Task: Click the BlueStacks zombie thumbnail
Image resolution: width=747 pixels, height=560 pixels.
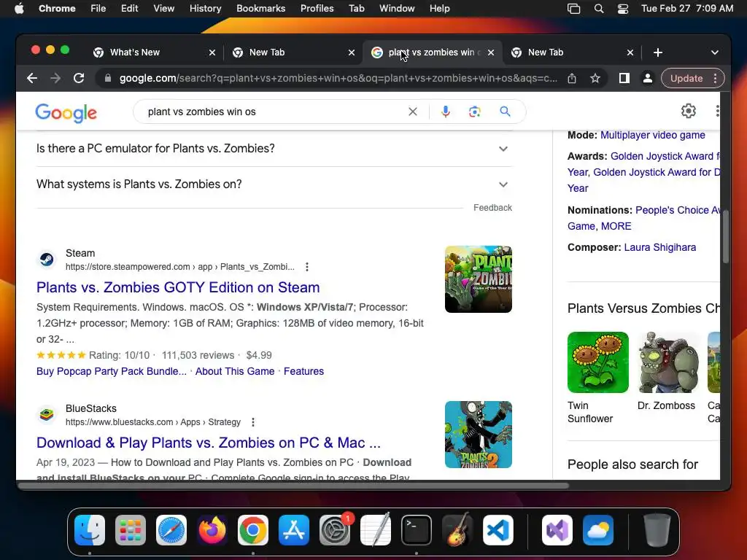Action: tap(479, 435)
